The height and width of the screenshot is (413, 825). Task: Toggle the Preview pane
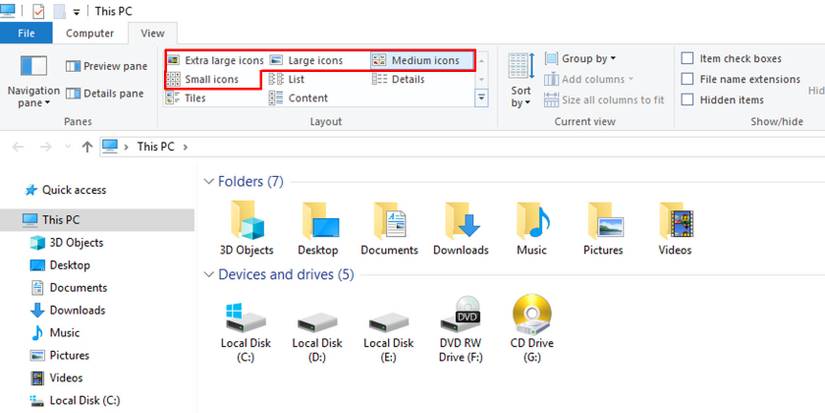tap(107, 66)
